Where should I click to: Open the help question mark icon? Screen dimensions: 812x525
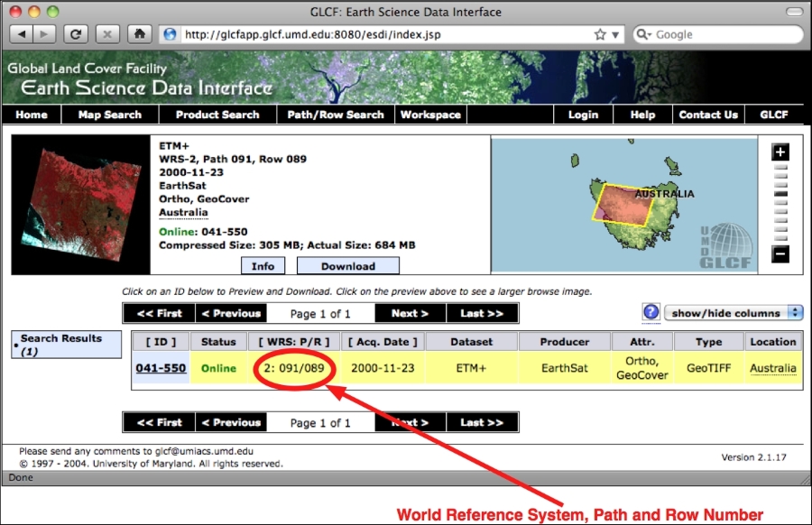pos(651,312)
